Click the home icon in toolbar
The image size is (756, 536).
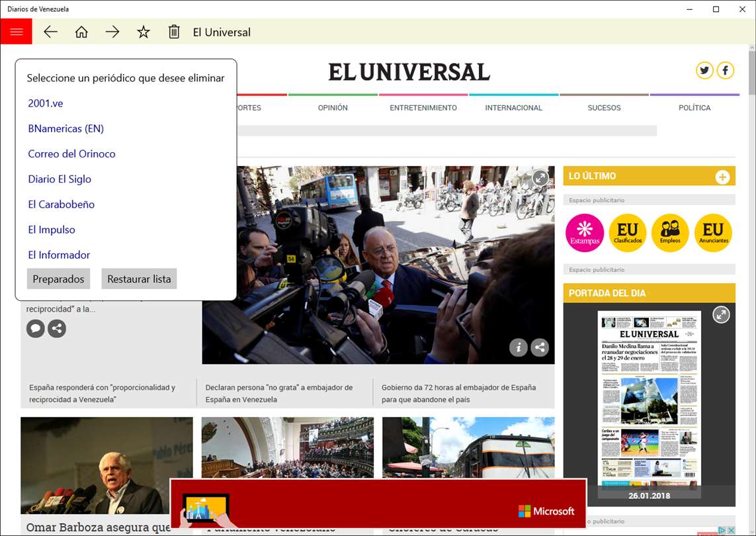click(81, 32)
